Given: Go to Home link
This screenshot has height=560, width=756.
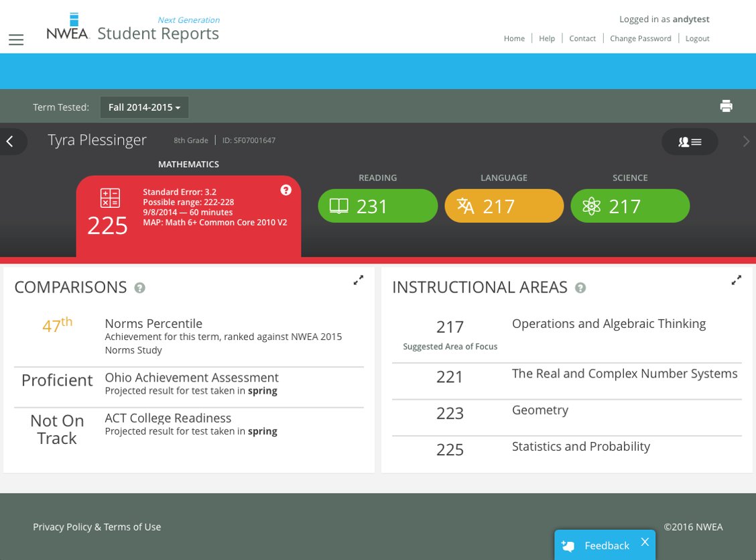Looking at the screenshot, I should [x=514, y=39].
